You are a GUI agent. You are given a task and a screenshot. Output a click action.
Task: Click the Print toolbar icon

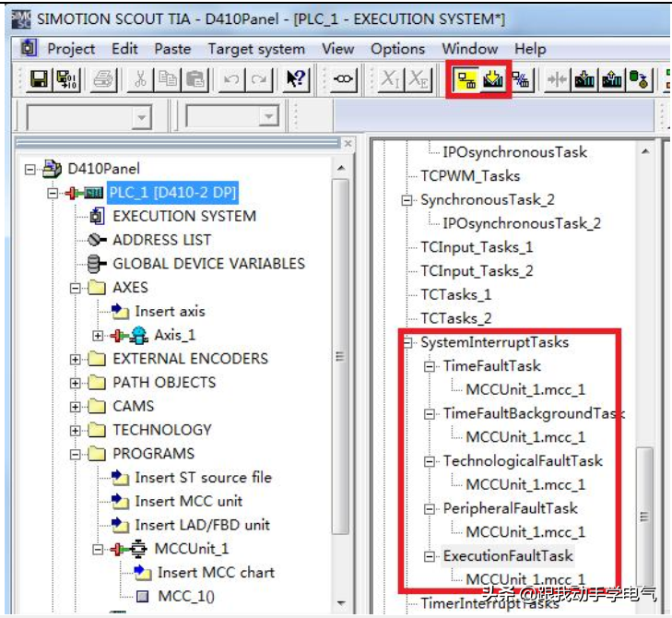[104, 80]
